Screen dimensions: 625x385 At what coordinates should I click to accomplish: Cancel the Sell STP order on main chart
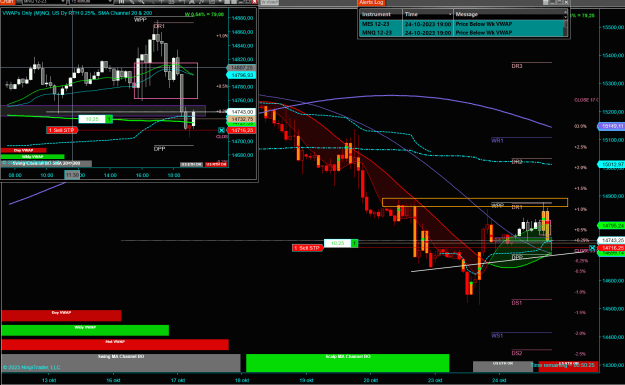(x=592, y=248)
